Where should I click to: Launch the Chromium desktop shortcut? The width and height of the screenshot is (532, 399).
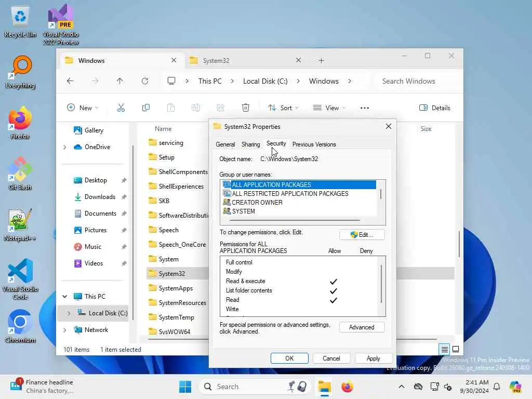pos(20,326)
